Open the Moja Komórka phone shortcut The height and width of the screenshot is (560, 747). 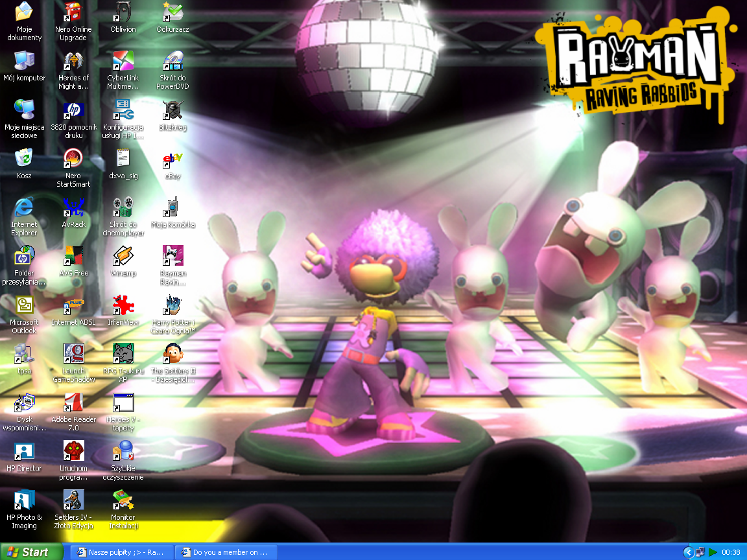point(172,207)
